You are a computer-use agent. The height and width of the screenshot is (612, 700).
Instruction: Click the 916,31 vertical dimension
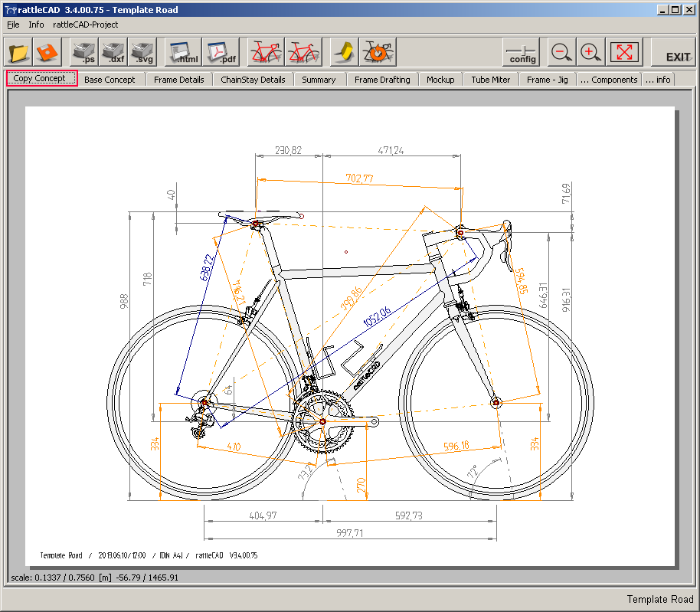point(566,300)
